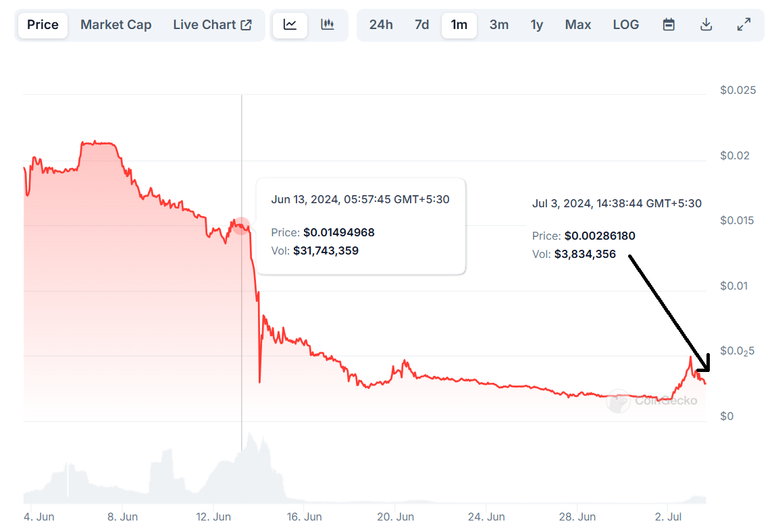Set time range to 7d
Screen dimensions: 774x532
[x=421, y=25]
